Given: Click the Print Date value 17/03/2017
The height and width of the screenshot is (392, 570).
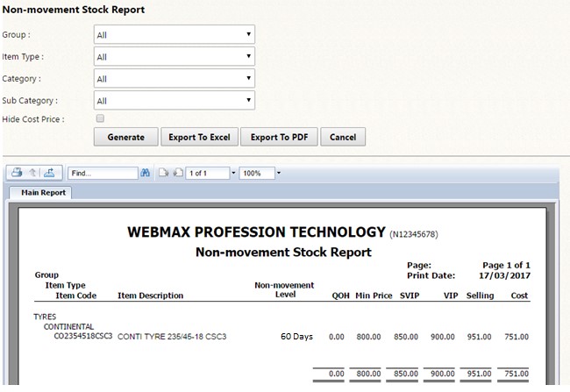Looking at the screenshot, I should click(x=504, y=275).
